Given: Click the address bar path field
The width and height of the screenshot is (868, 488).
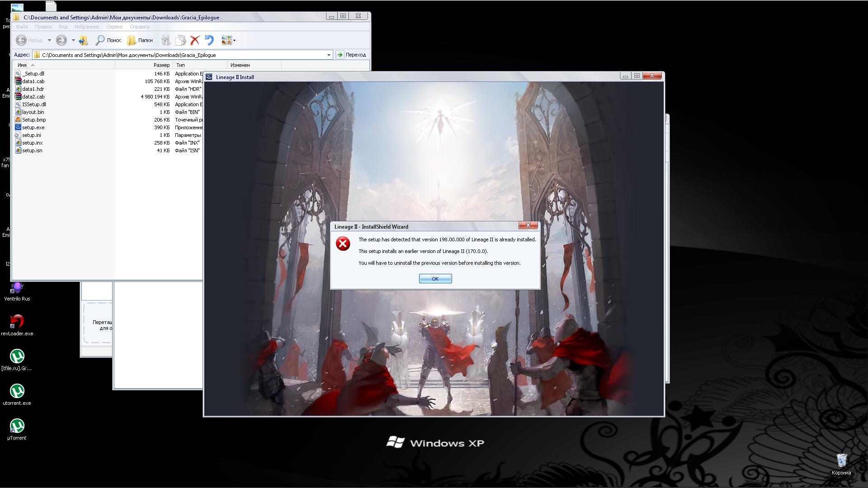Looking at the screenshot, I should (x=181, y=55).
